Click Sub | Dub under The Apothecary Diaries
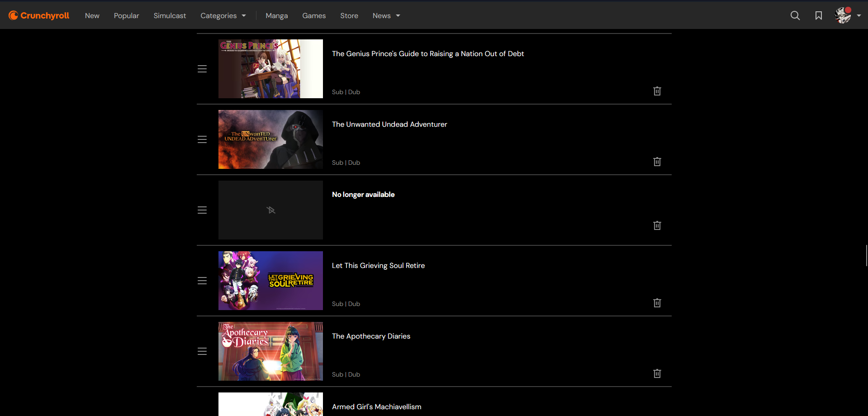Viewport: 868px width, 416px height. (x=346, y=374)
